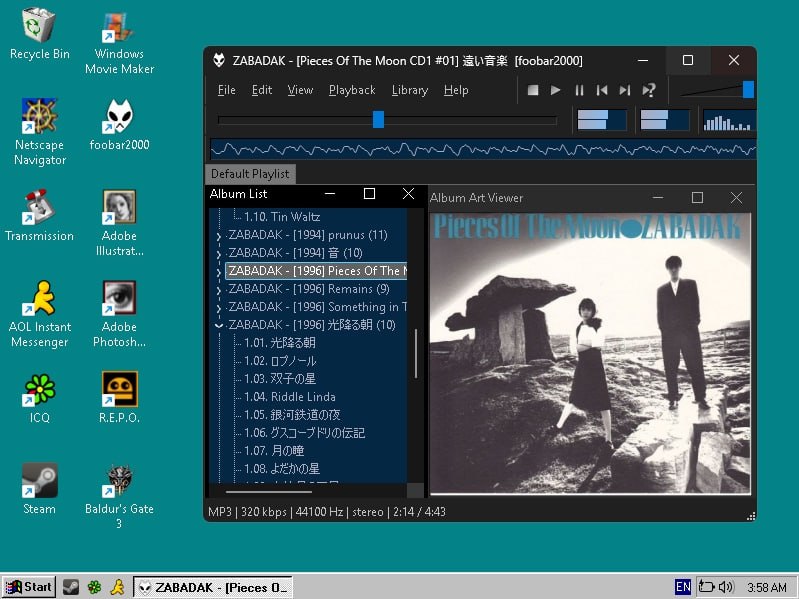Expand ZABADAK [1996] Remains (9) node
Screen dimensions: 799x599
coord(219,290)
